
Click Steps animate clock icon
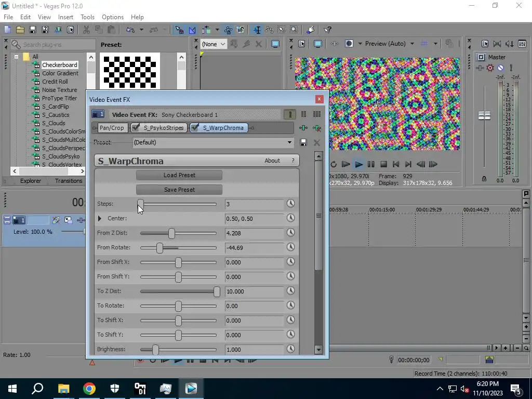[x=290, y=203]
